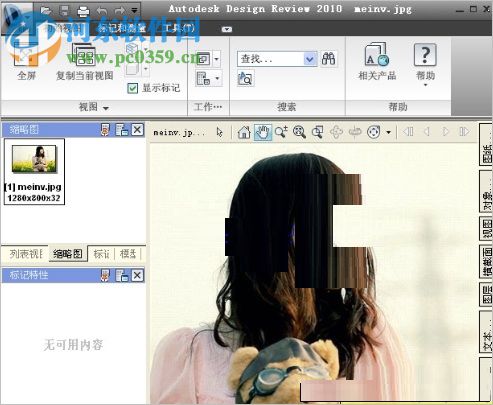
Task: Open file from quick access toolbar
Action: [46, 10]
